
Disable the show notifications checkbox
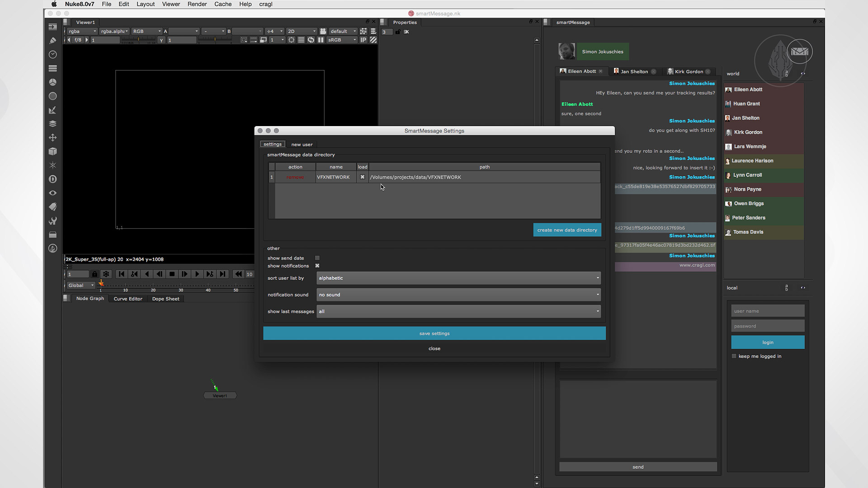[317, 266]
